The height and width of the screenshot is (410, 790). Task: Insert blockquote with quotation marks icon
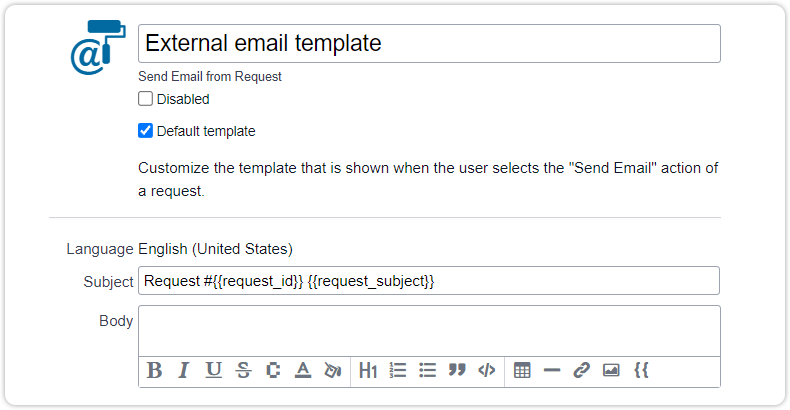click(x=457, y=370)
